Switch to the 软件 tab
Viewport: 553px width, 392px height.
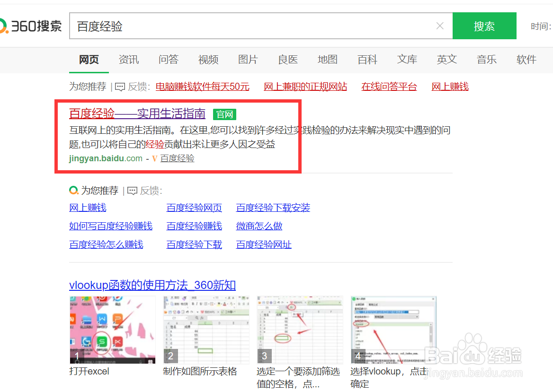coord(526,60)
